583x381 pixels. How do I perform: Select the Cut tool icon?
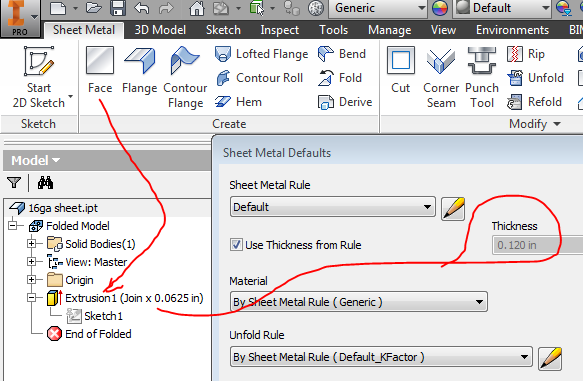(x=400, y=60)
